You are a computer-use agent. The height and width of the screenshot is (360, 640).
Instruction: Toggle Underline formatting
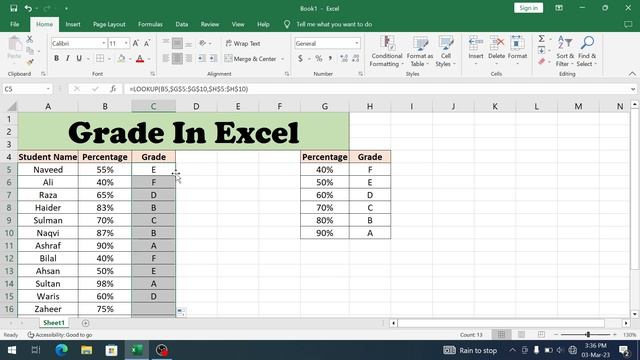(79, 58)
